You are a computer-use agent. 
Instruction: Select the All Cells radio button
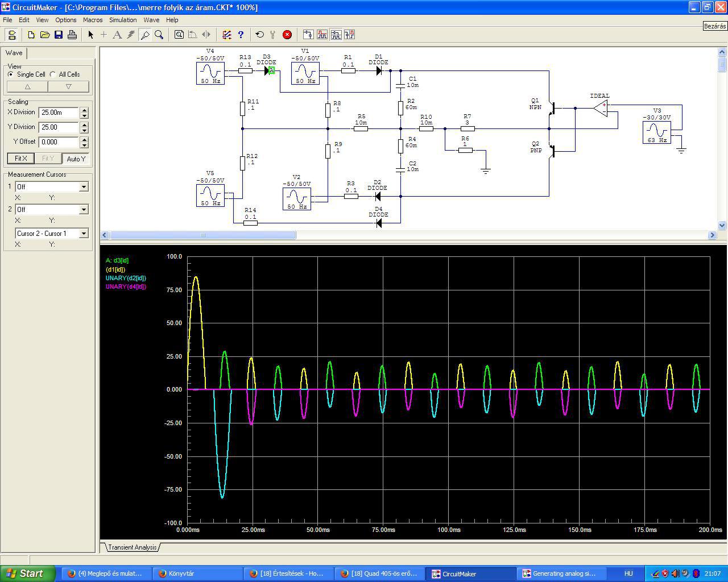point(53,74)
